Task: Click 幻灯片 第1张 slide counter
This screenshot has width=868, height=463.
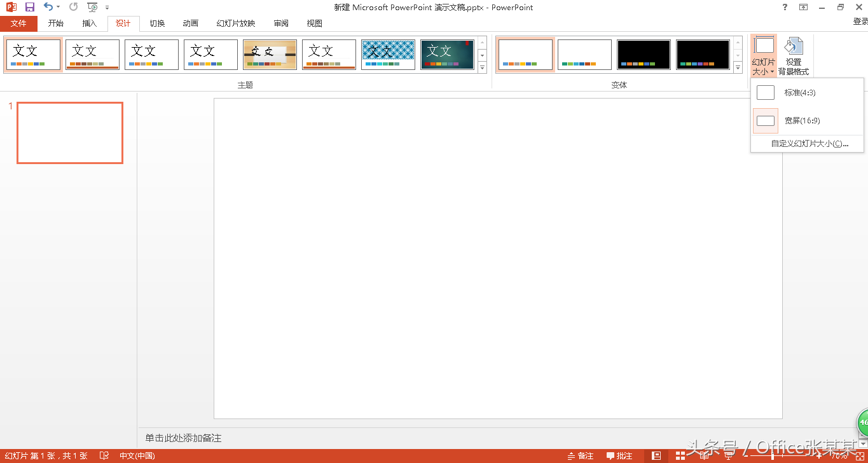Action: point(46,455)
